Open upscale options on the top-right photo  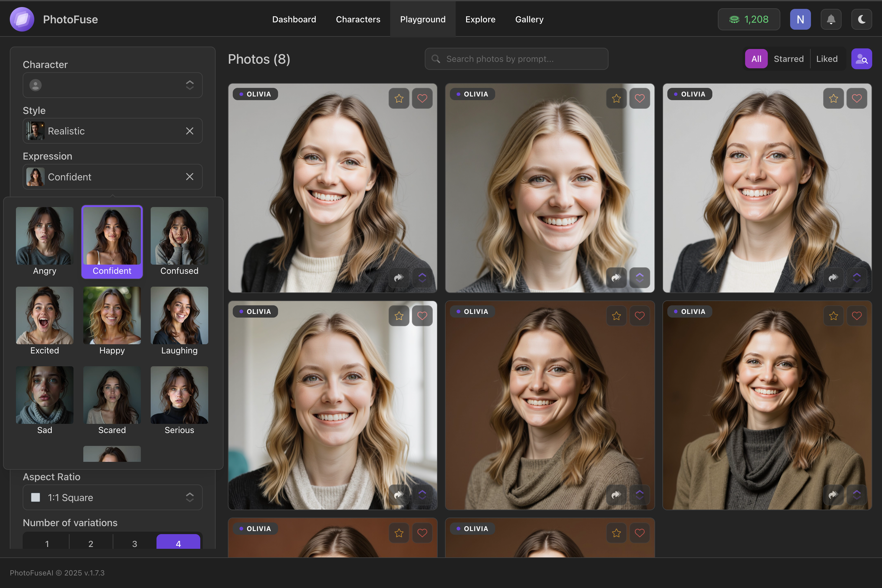857,277
